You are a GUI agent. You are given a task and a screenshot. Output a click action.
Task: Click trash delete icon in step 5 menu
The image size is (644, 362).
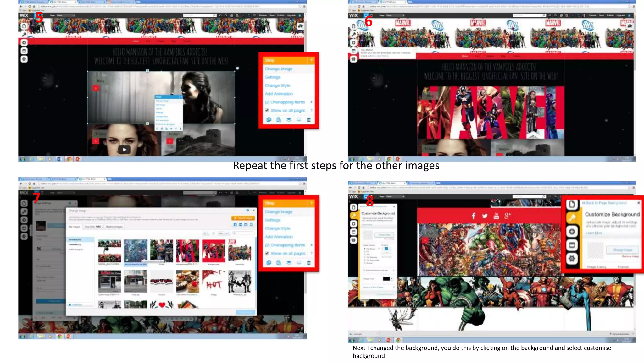(308, 120)
